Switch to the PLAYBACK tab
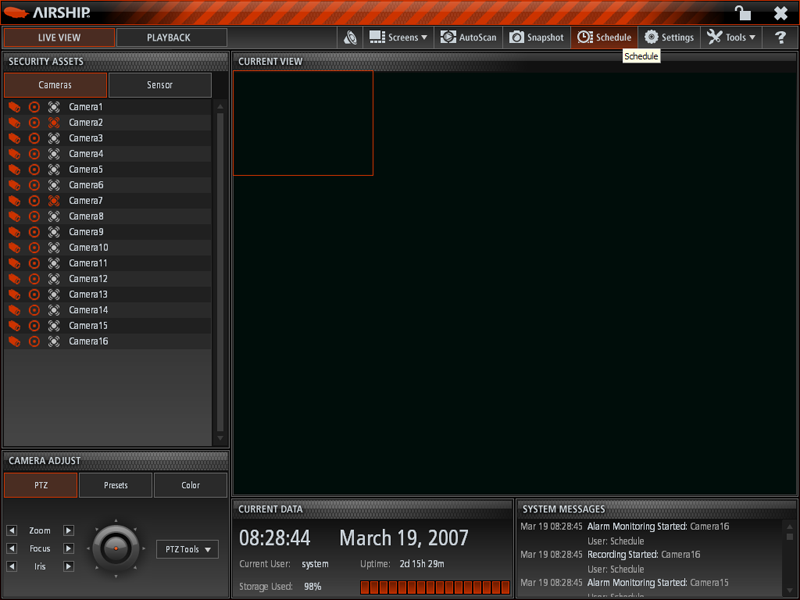The image size is (800, 600). (171, 38)
